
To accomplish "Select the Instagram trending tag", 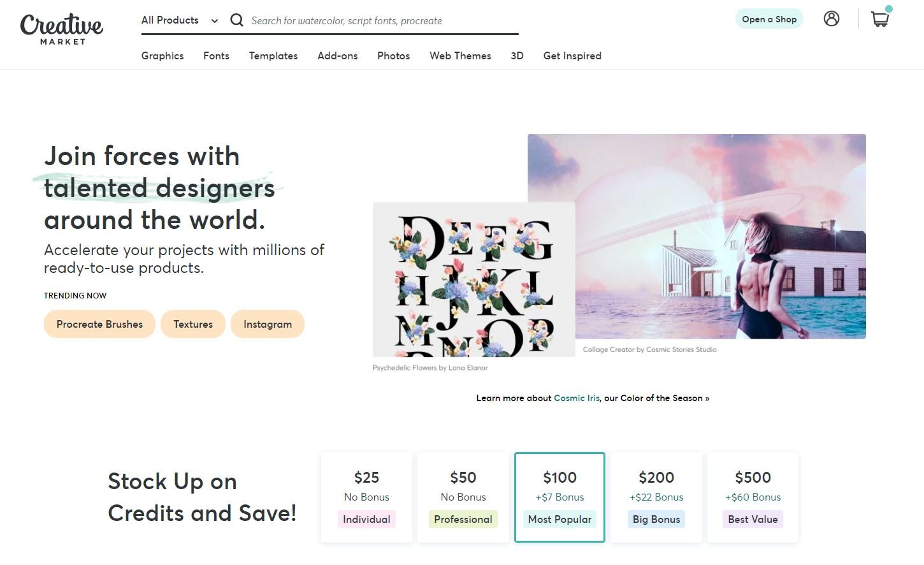I will click(268, 324).
